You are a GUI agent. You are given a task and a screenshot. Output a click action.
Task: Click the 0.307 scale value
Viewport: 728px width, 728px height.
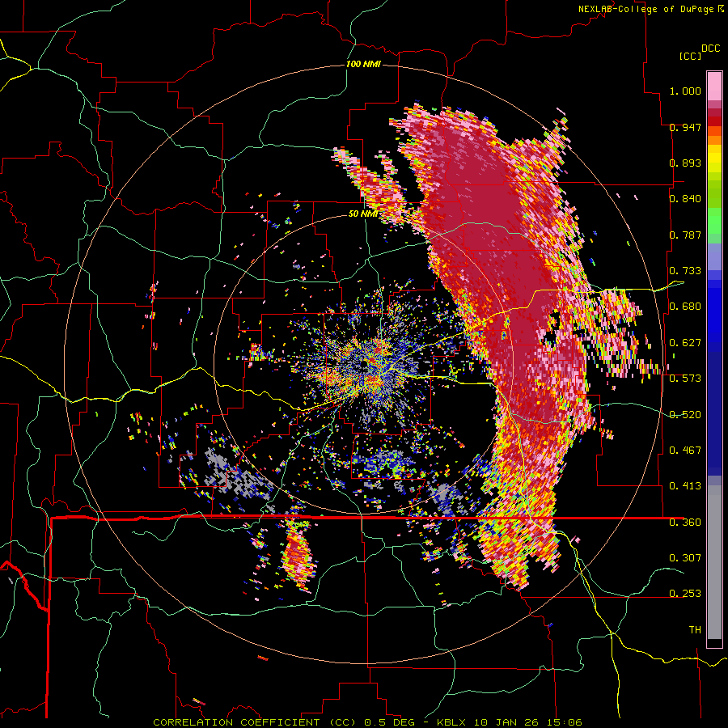point(685,558)
